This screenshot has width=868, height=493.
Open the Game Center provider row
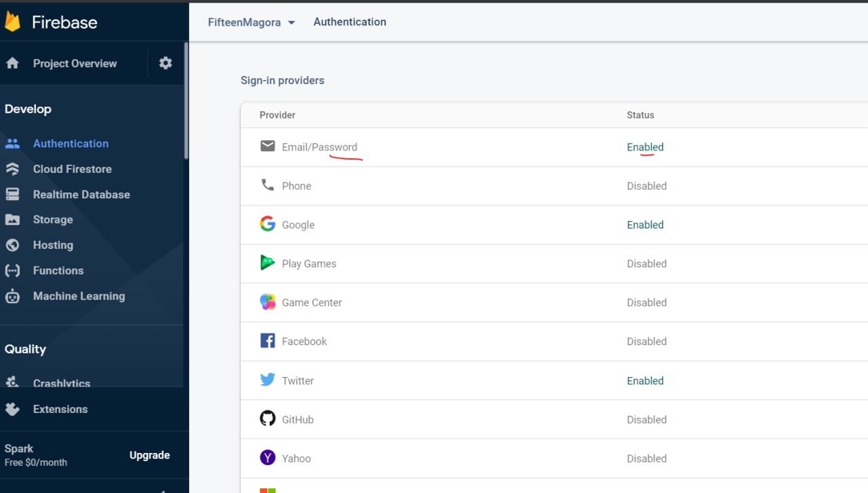click(x=555, y=302)
